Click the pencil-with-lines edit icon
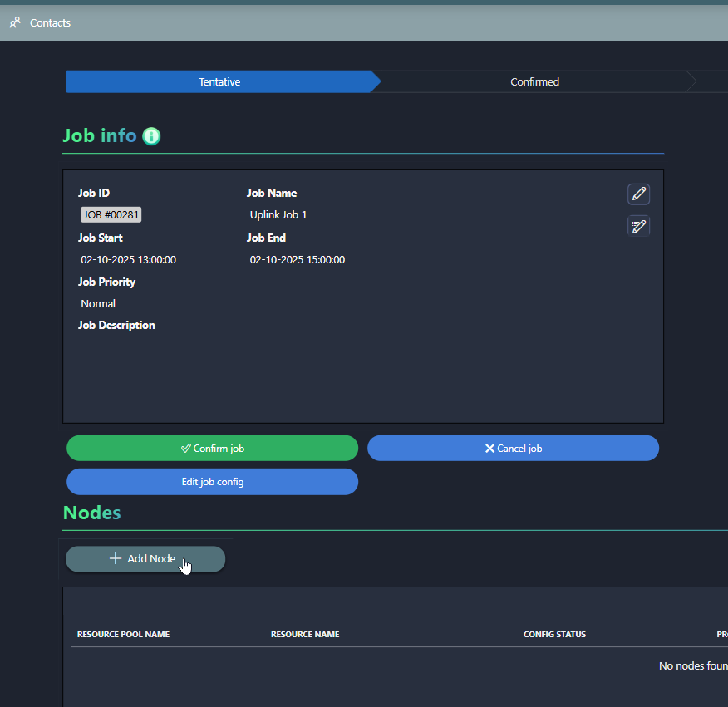 [x=638, y=226]
